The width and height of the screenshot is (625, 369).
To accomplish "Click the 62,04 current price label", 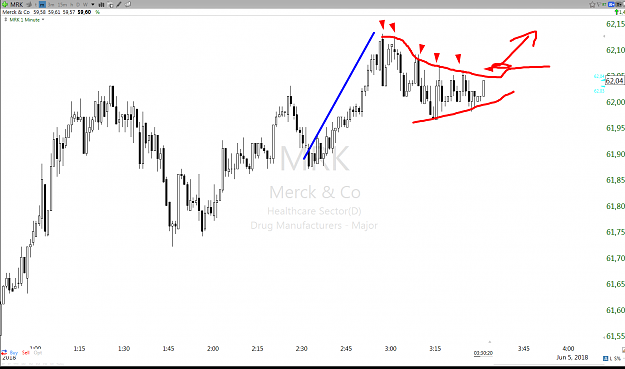I will click(x=614, y=81).
